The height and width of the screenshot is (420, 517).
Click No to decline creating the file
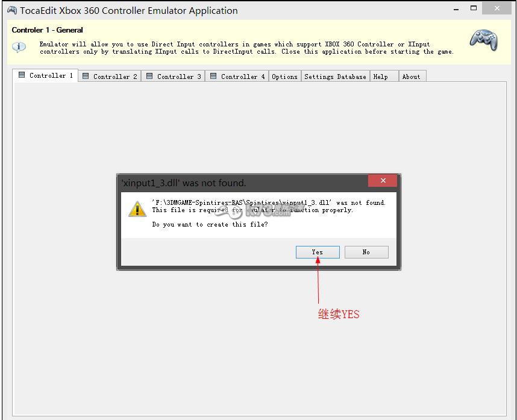pyautogui.click(x=366, y=252)
